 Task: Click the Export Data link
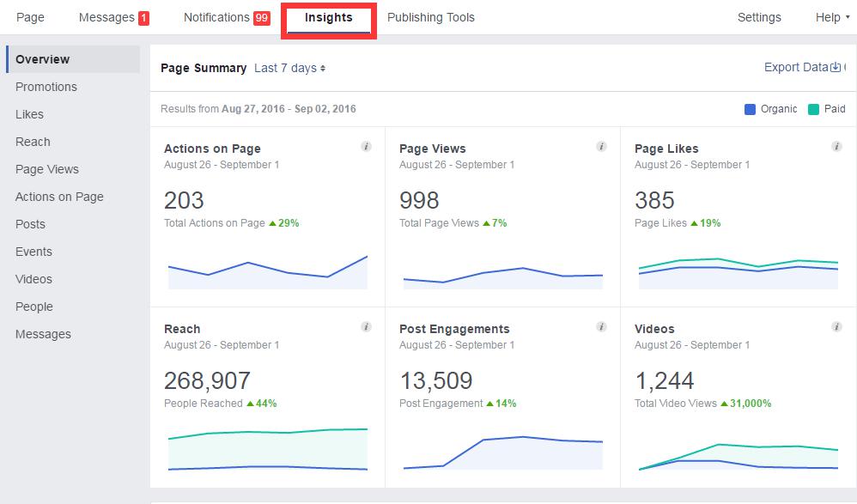(796, 67)
